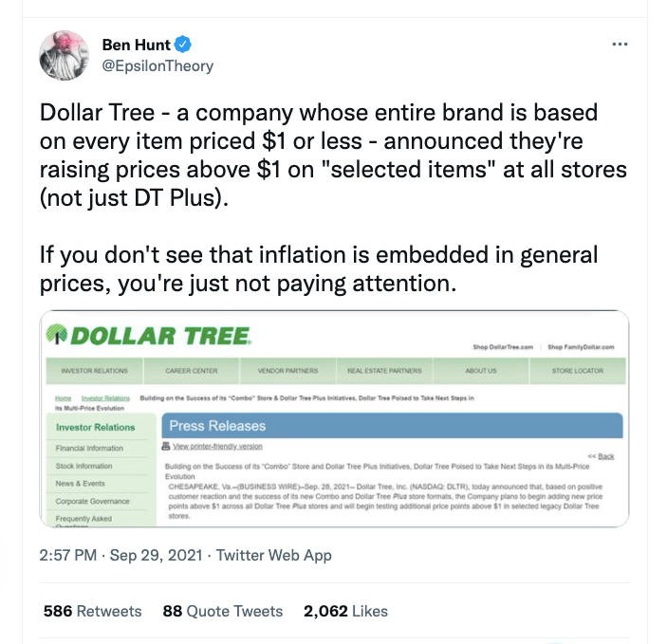Open the tweet's more options menu
This screenshot has width=667, height=644.
620,44
